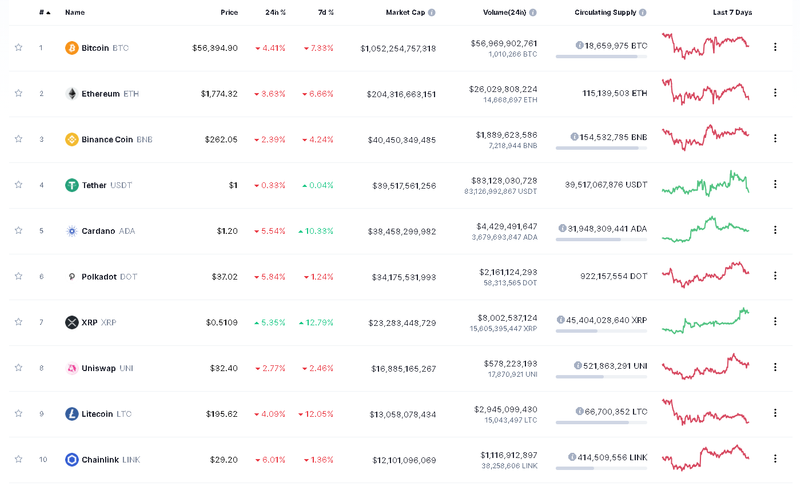Screen dimensions: 800x485
Task: Open the Bitcoin BTC coin page
Action: (105, 48)
